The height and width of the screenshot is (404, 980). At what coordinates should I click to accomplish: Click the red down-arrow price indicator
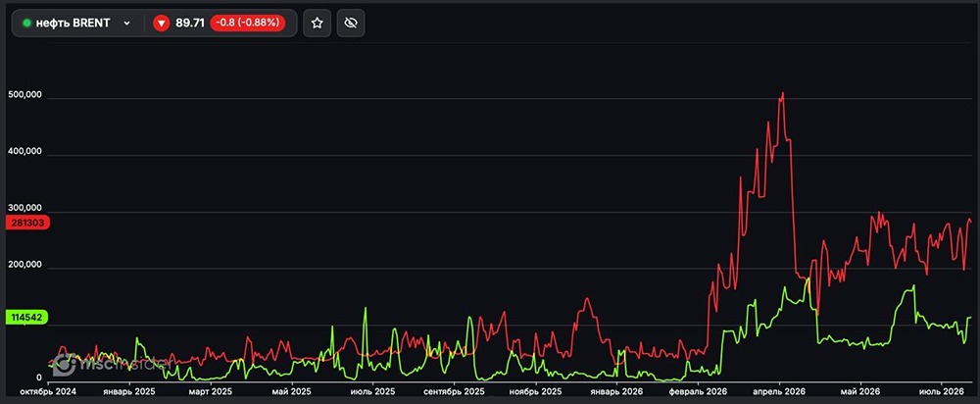pyautogui.click(x=162, y=24)
